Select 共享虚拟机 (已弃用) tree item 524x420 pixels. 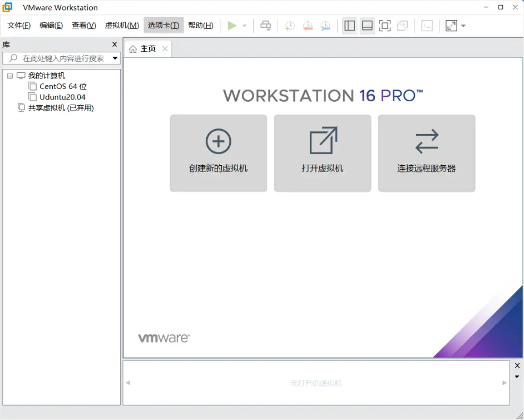[x=61, y=108]
